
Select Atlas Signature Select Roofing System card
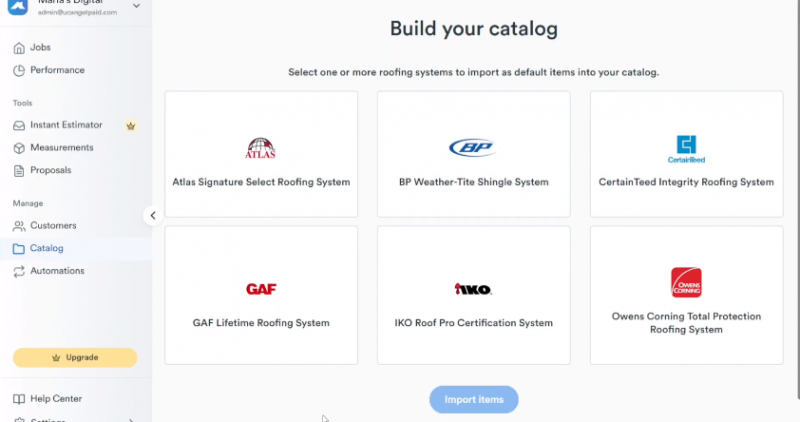tap(261, 154)
